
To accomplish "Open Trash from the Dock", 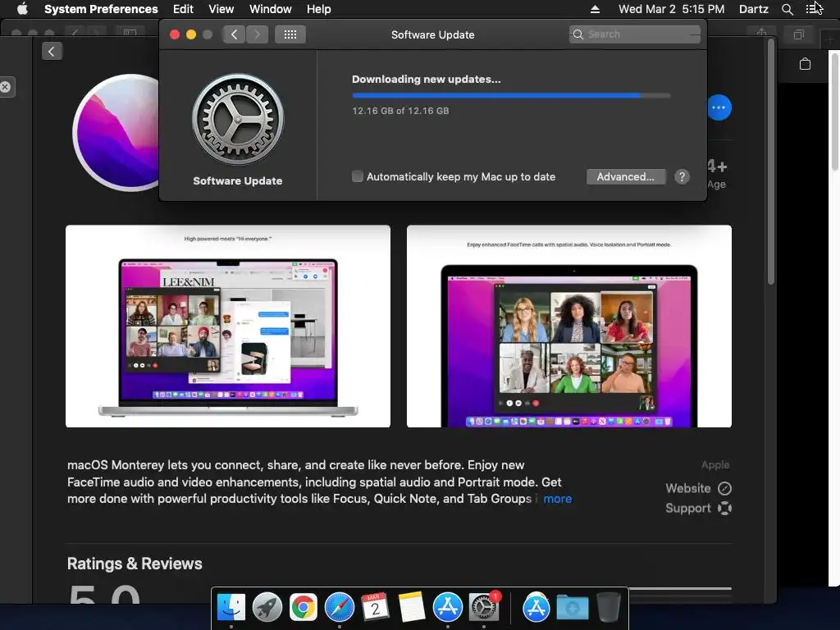I will 608,608.
